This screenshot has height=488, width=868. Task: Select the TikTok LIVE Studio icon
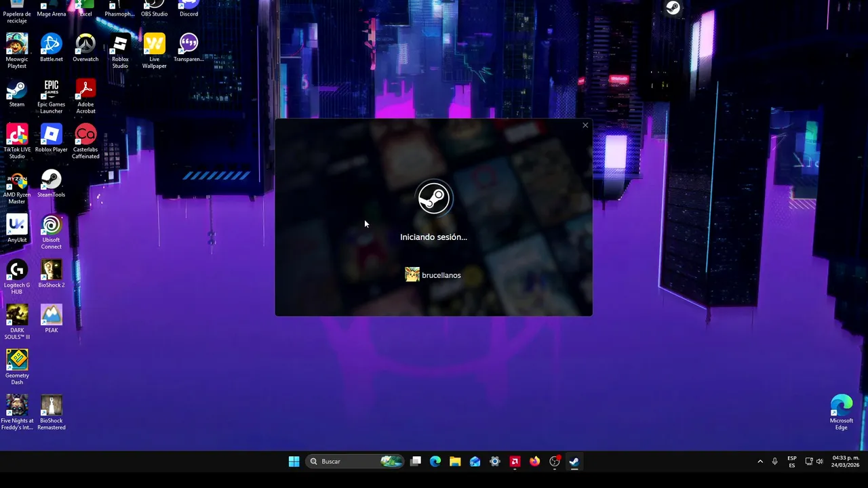pyautogui.click(x=17, y=142)
